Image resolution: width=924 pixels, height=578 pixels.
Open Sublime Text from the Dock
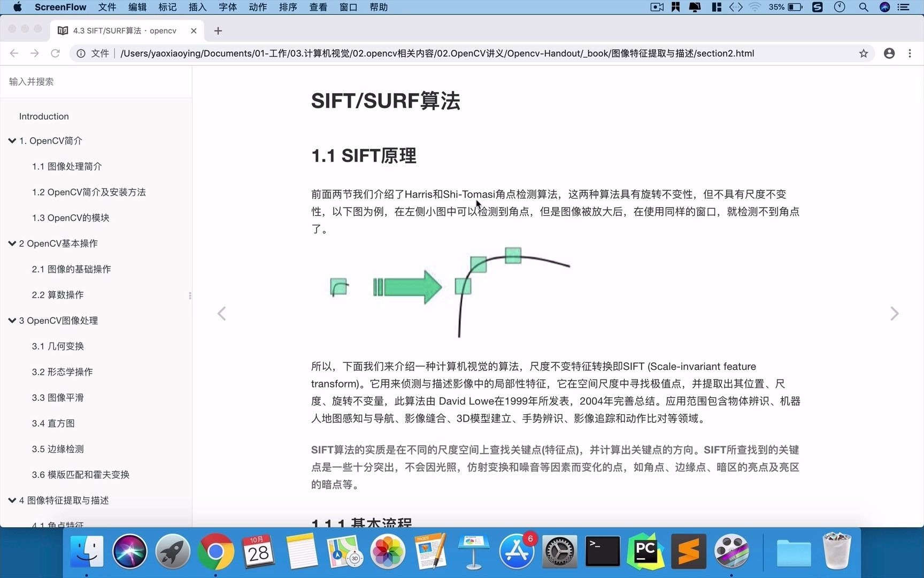tap(688, 551)
